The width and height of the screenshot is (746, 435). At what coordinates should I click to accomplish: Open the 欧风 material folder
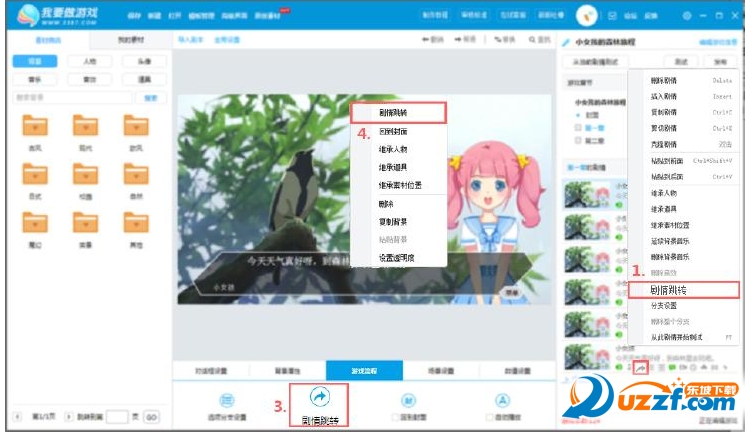click(136, 126)
